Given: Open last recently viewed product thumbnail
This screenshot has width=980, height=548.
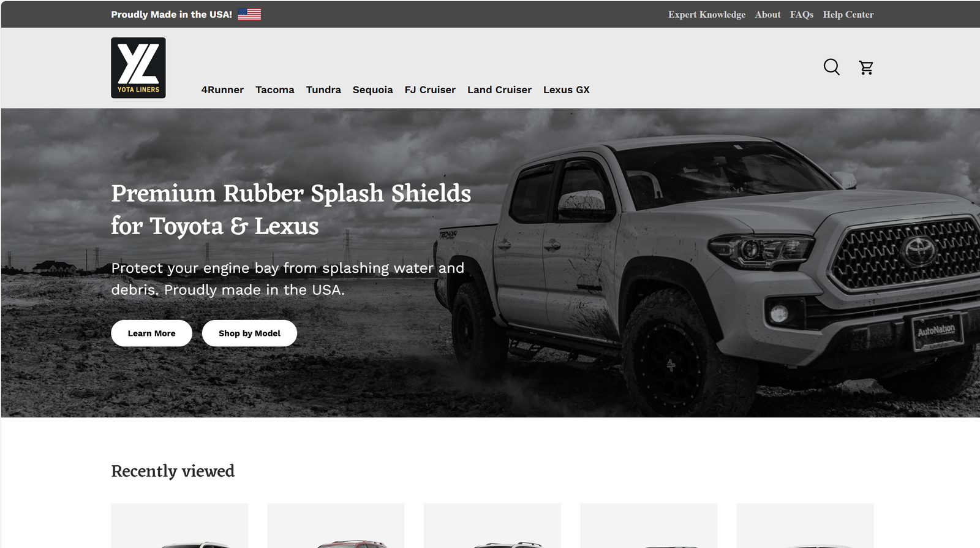Looking at the screenshot, I should (x=805, y=525).
